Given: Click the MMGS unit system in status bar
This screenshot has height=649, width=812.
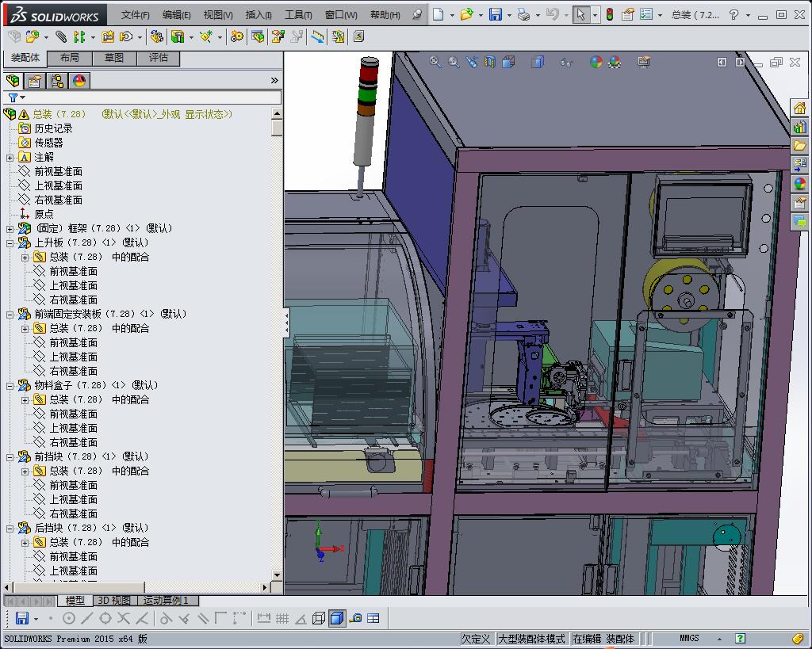Looking at the screenshot, I should [689, 639].
